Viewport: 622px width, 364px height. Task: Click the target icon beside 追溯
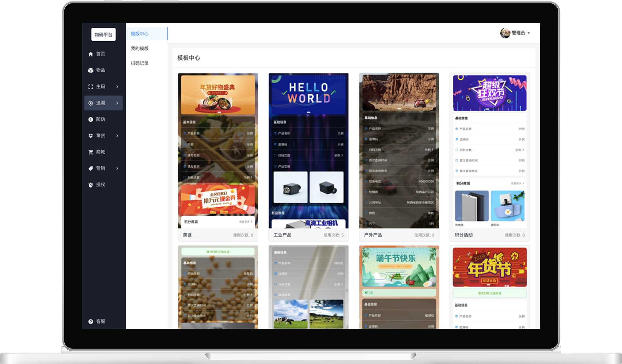[91, 103]
